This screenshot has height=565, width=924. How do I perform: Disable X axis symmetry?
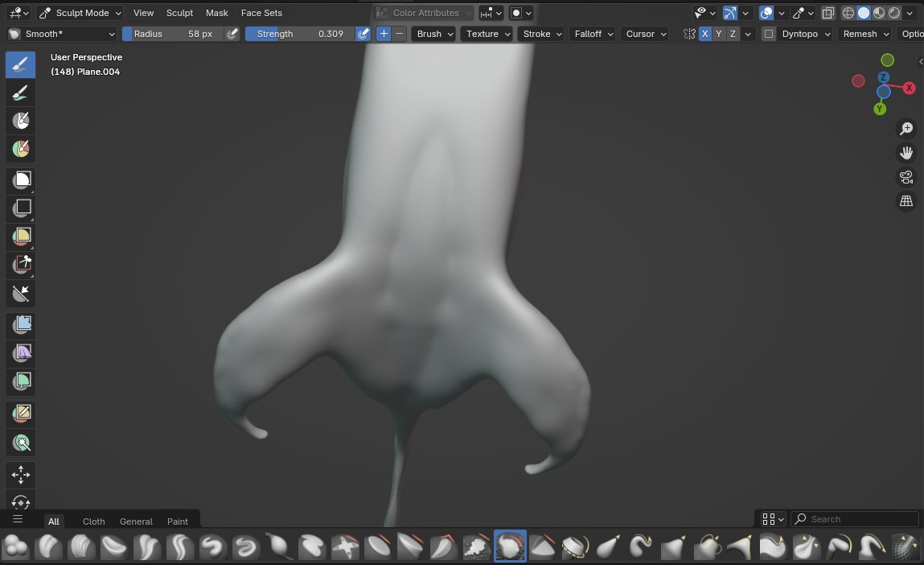coord(706,34)
